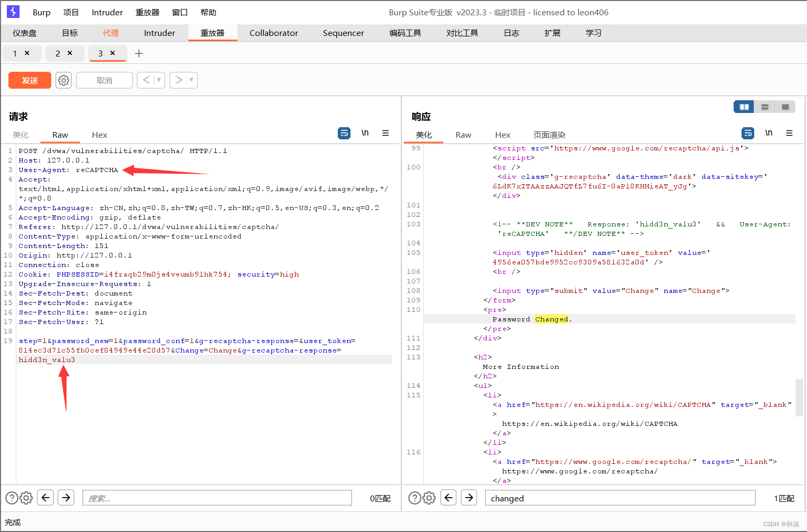Image resolution: width=807 pixels, height=532 pixels.
Task: Jump to next search match in response
Action: (x=469, y=497)
